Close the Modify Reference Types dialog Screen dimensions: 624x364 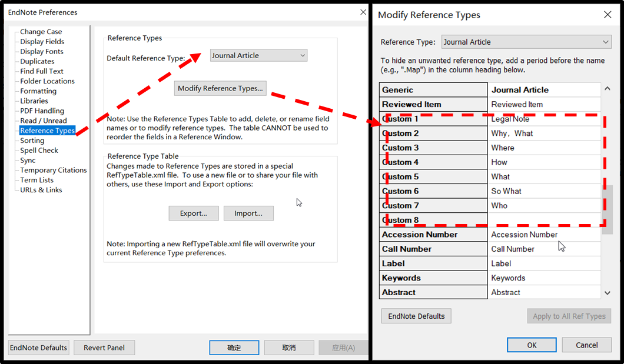608,15
